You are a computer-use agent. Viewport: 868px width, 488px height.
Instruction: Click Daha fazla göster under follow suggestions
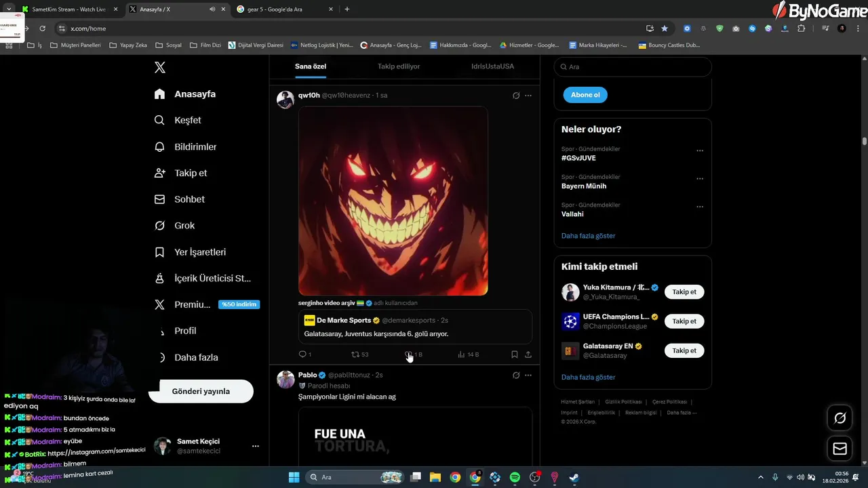tap(588, 377)
